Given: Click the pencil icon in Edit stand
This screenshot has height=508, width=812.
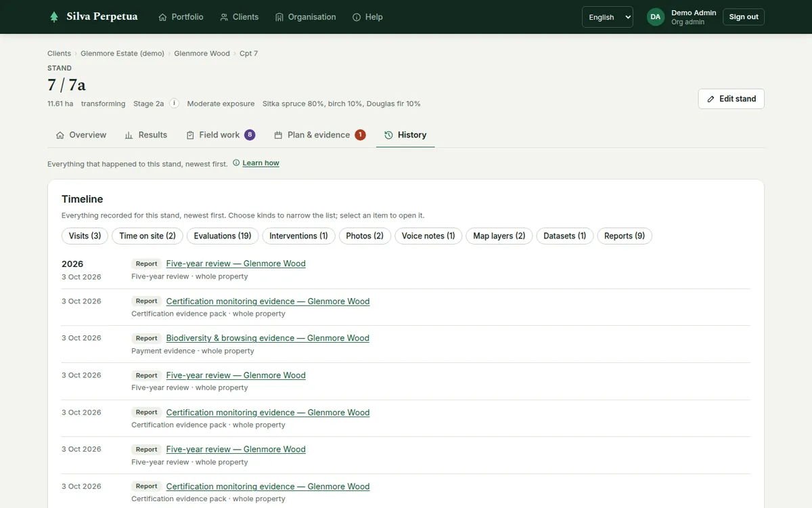Looking at the screenshot, I should tap(710, 99).
